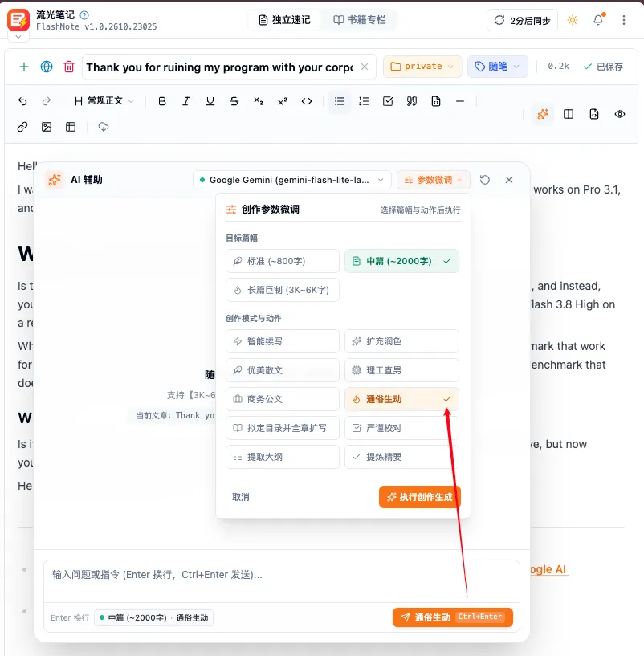Toggle the numbered list
Screen dimensions: 644x656
point(364,101)
